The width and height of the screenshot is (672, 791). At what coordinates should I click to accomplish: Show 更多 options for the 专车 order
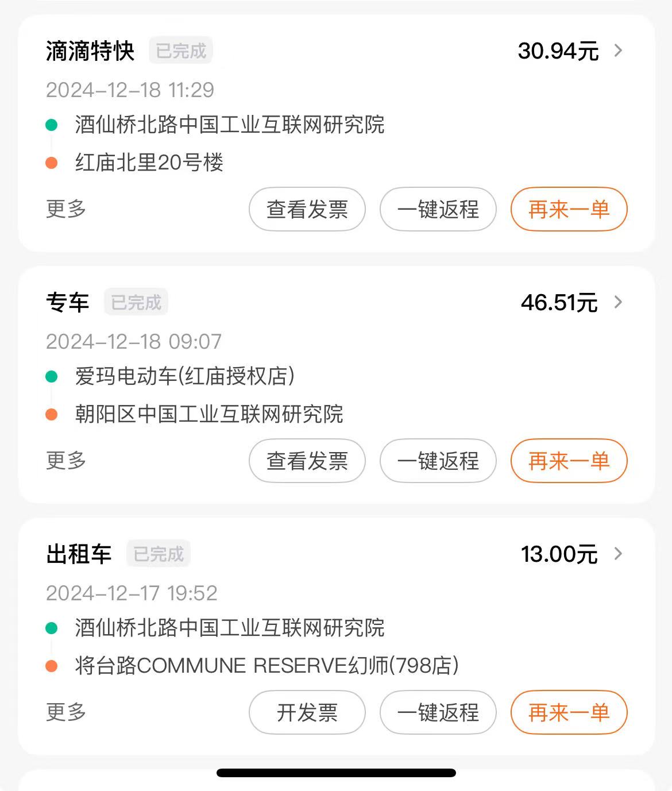click(66, 460)
